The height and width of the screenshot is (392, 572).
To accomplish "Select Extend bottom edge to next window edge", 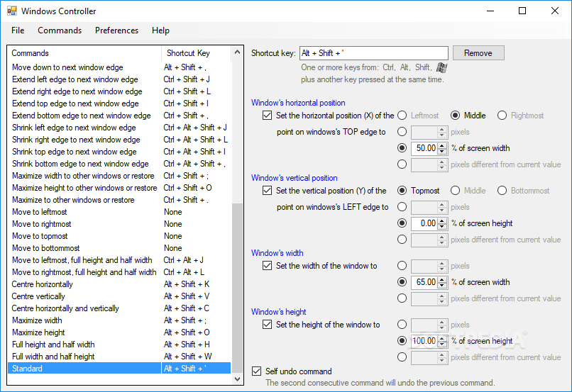I will tap(119, 116).
